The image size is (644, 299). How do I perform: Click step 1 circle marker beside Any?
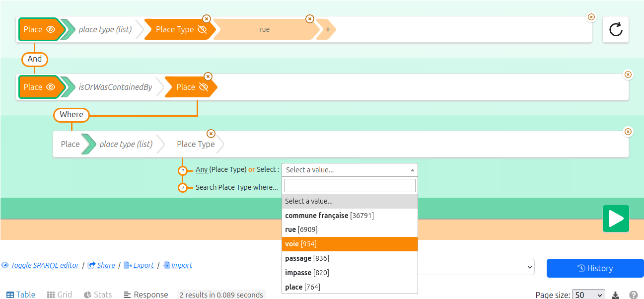[183, 170]
